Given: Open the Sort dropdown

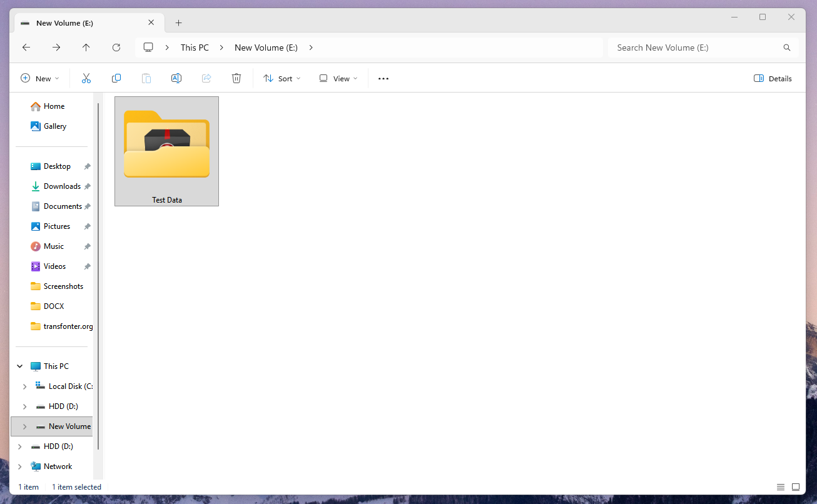Looking at the screenshot, I should [282, 78].
